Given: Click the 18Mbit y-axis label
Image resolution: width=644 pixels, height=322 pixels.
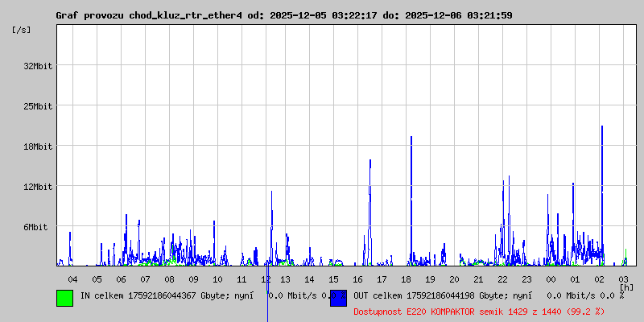Looking at the screenshot, I should (37, 147).
